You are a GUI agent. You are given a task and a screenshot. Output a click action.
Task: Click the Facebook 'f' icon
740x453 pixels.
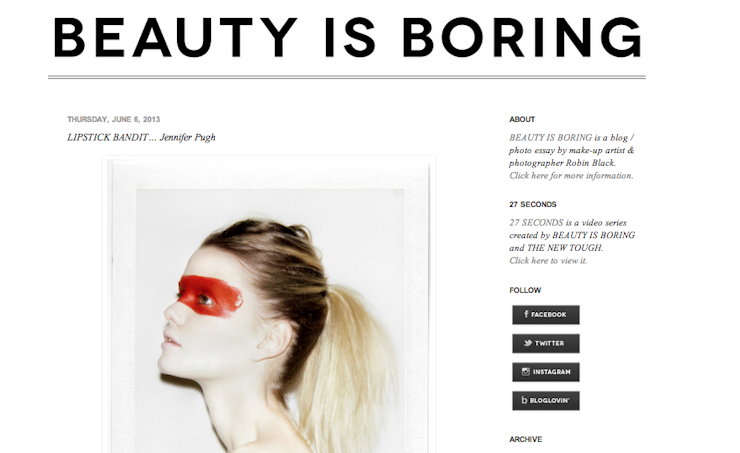click(526, 314)
